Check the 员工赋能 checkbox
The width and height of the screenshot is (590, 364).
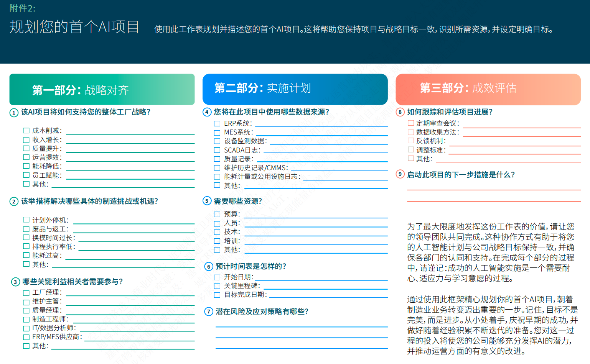click(x=26, y=175)
